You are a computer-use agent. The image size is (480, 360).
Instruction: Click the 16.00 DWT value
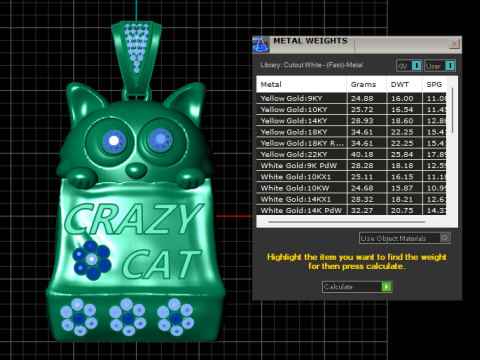point(402,98)
